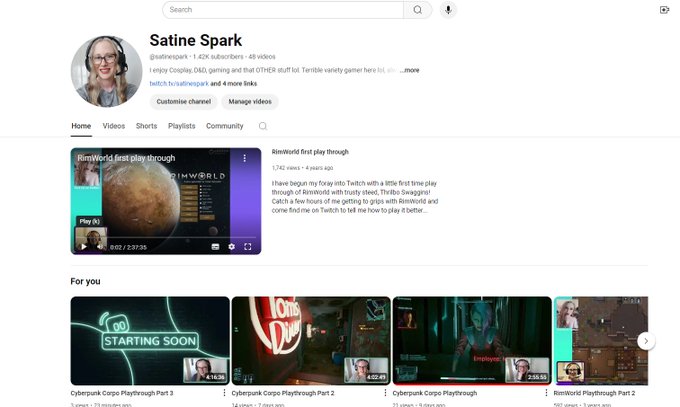Open the RimWorld first play through title link
680x407 pixels.
(310, 152)
